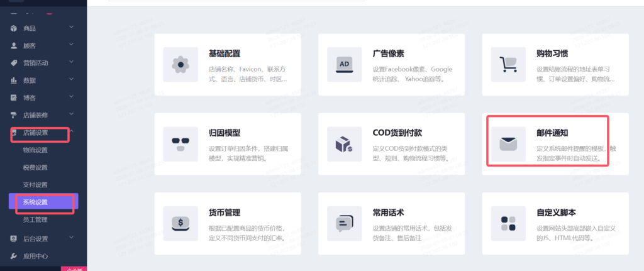Select 系统设置 in the sidebar
Viewport: 644px width, 271px height.
35,202
